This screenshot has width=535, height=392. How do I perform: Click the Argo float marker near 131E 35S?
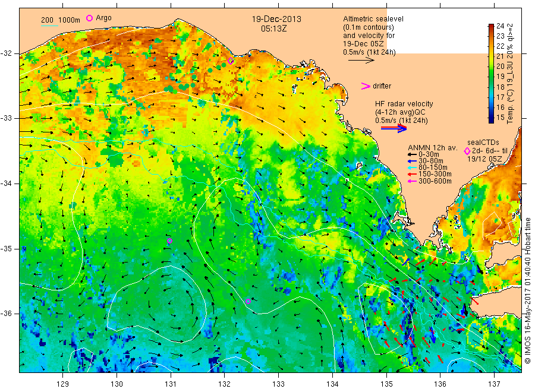point(169,241)
